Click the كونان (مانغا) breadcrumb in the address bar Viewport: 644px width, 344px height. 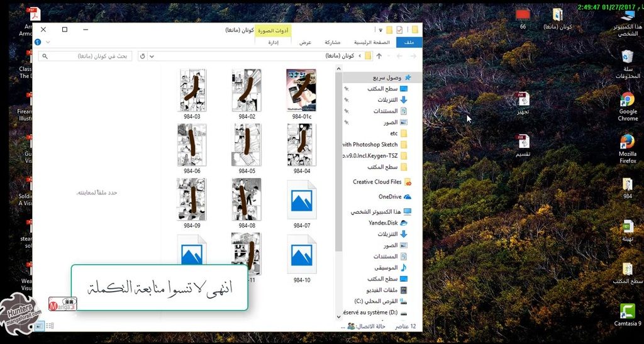pyautogui.click(x=339, y=56)
